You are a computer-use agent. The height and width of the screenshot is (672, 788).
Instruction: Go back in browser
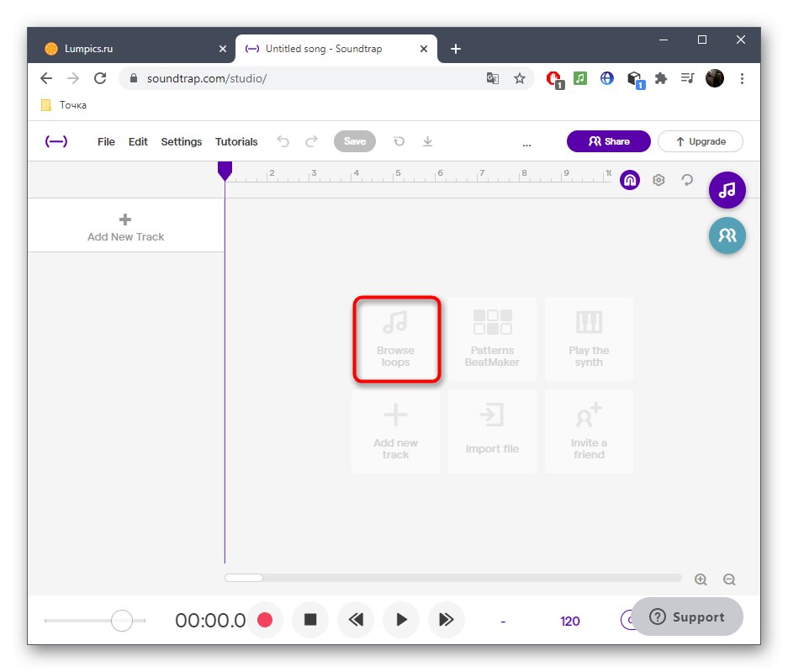coord(46,78)
